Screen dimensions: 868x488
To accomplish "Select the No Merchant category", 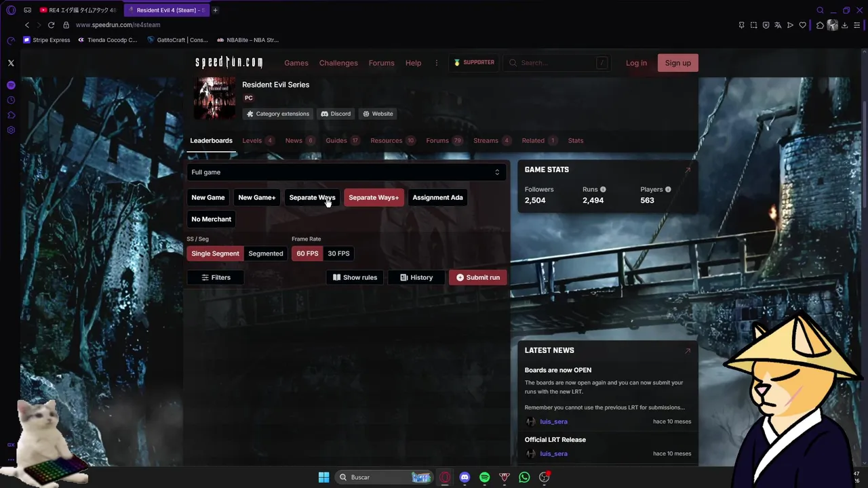I will pos(212,219).
